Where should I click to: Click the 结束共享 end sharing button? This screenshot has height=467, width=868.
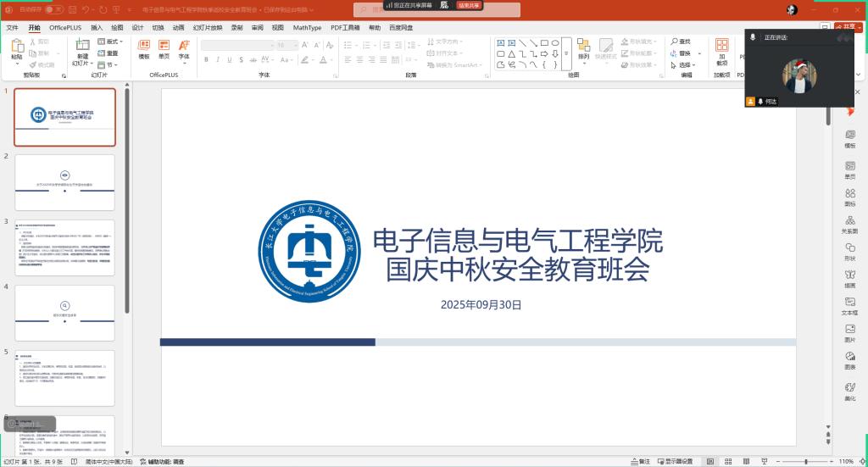(468, 5)
